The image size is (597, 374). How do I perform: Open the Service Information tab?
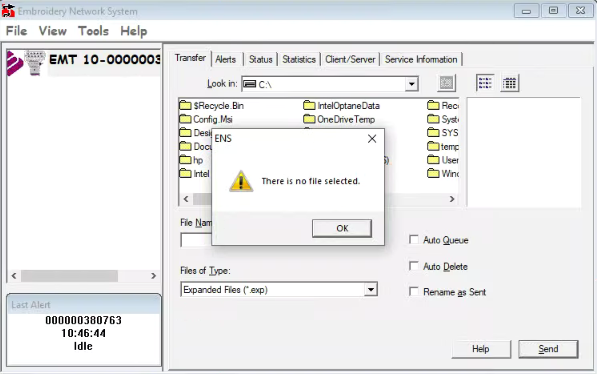point(421,59)
